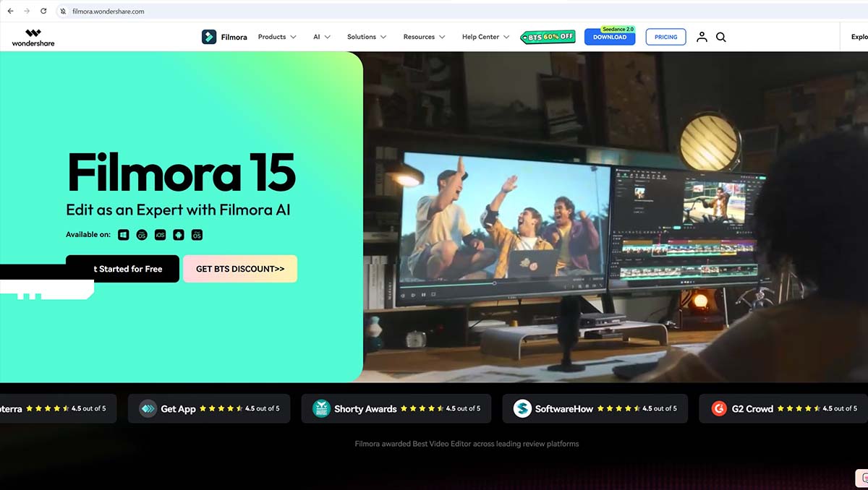The image size is (868, 490).
Task: Open the PRICING page button
Action: pyautogui.click(x=665, y=37)
